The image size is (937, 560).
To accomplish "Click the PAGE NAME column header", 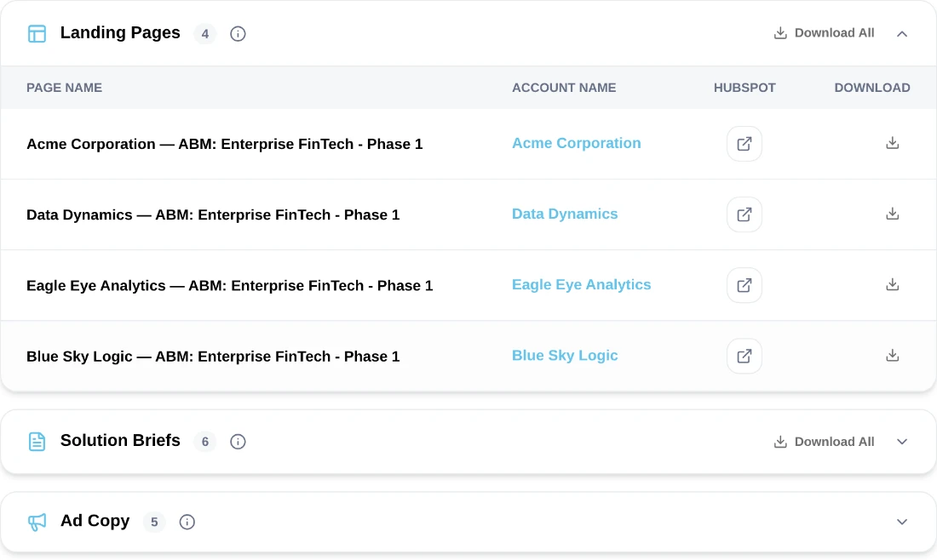I will click(x=64, y=88).
